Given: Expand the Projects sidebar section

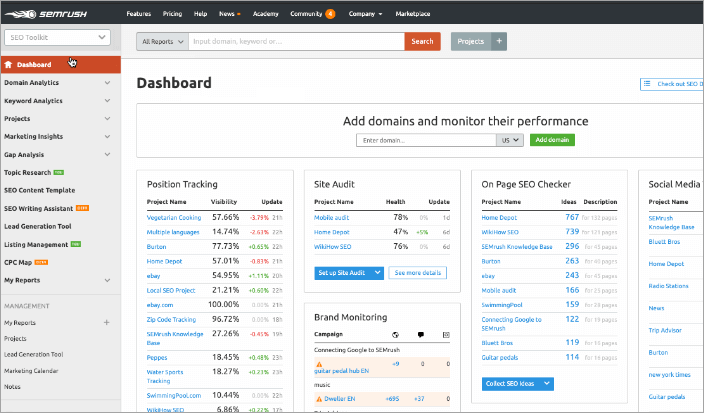Looking at the screenshot, I should (107, 119).
